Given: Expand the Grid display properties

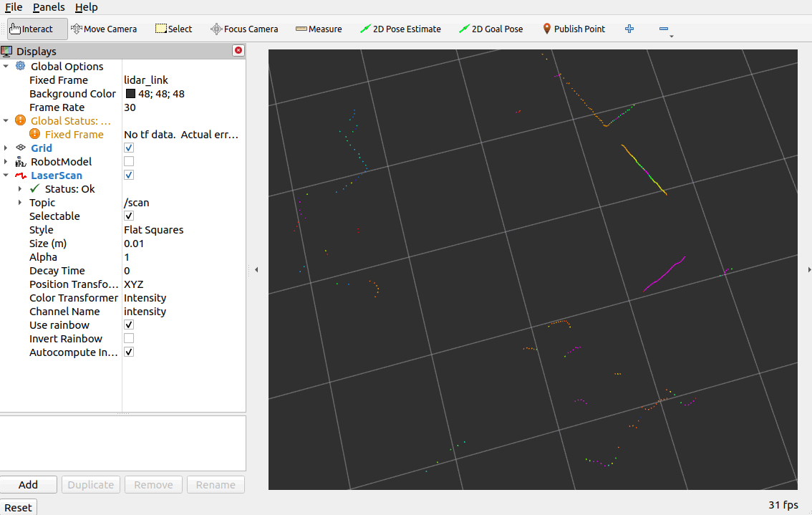Looking at the screenshot, I should 6,148.
